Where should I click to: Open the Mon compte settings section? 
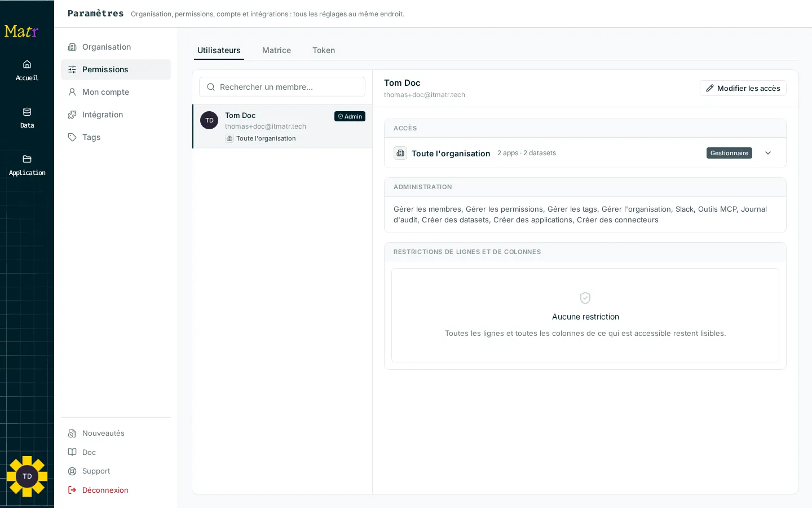tap(116, 92)
